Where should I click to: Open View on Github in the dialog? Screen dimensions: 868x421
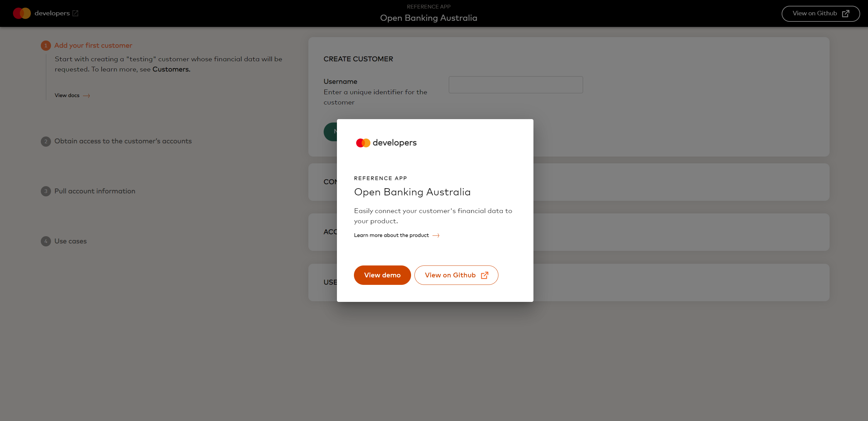456,275
